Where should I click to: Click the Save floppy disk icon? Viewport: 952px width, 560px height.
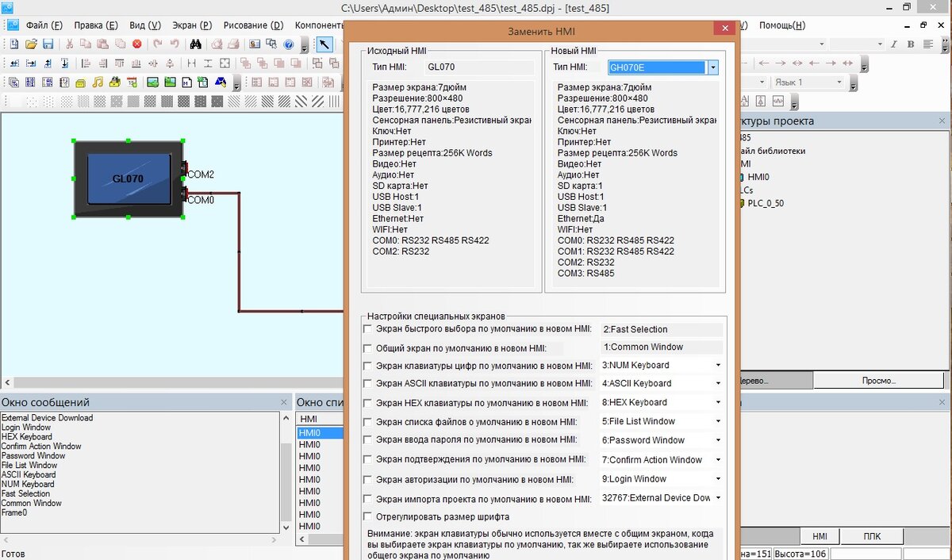pos(48,44)
